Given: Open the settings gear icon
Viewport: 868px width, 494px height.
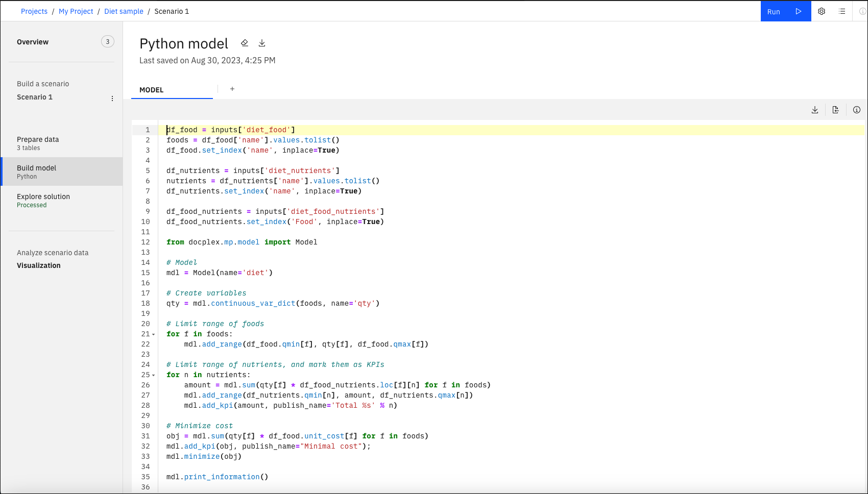Looking at the screenshot, I should [x=822, y=11].
